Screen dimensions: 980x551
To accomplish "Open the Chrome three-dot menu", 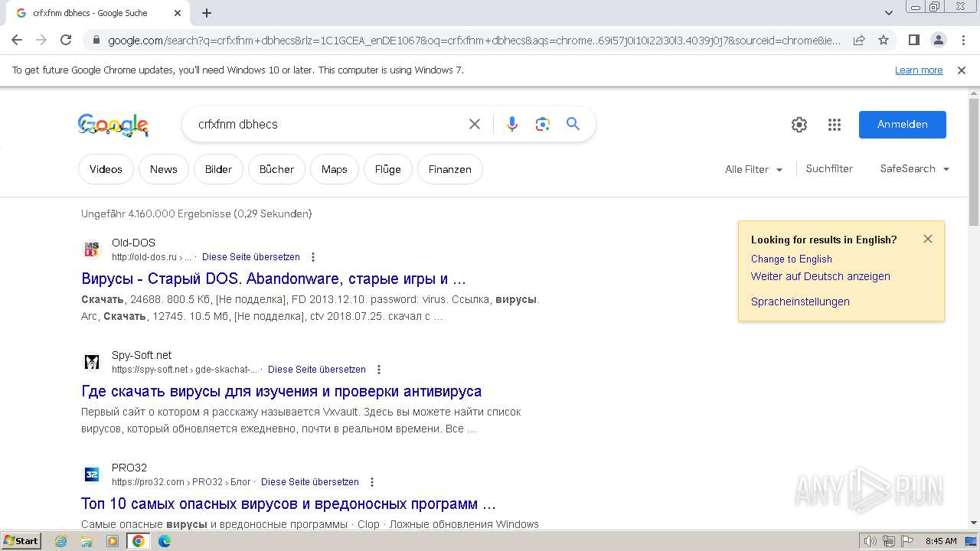I will tap(963, 40).
